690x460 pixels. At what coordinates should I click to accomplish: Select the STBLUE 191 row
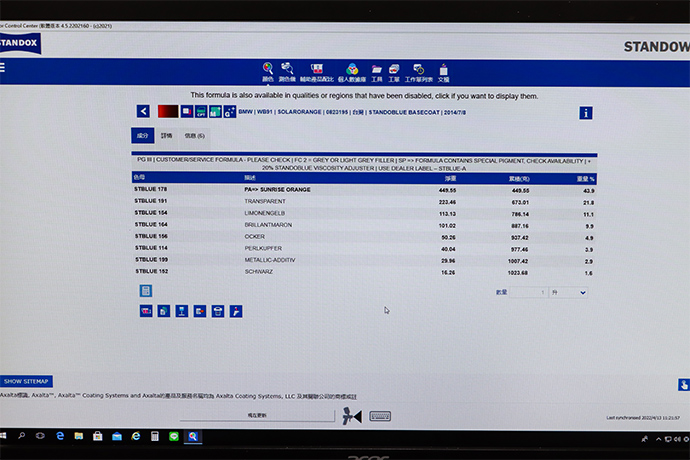pos(364,202)
